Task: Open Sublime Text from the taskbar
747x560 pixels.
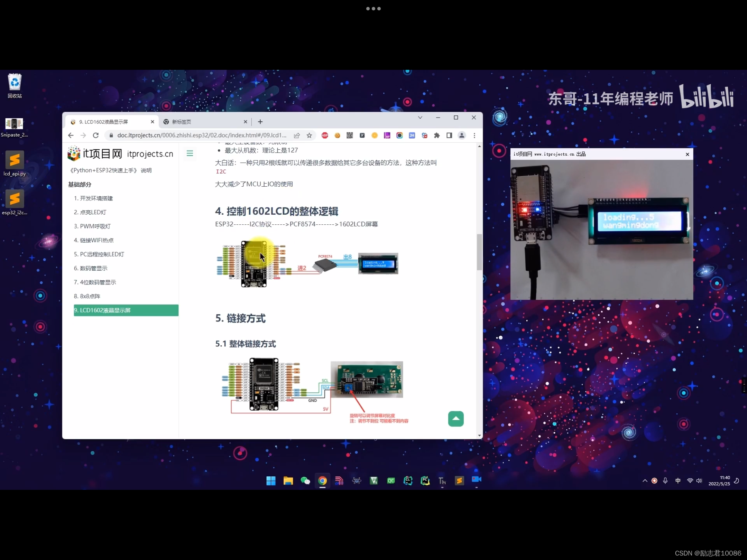Action: pos(459,480)
